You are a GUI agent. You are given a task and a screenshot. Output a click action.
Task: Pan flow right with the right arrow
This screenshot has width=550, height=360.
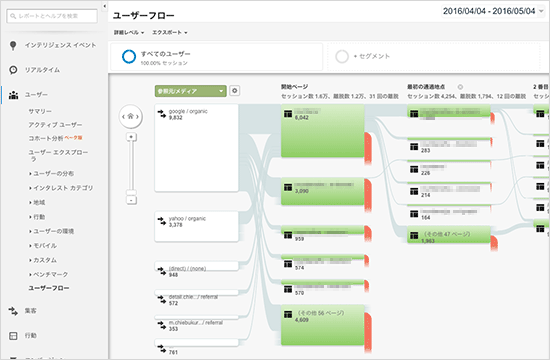(138, 116)
